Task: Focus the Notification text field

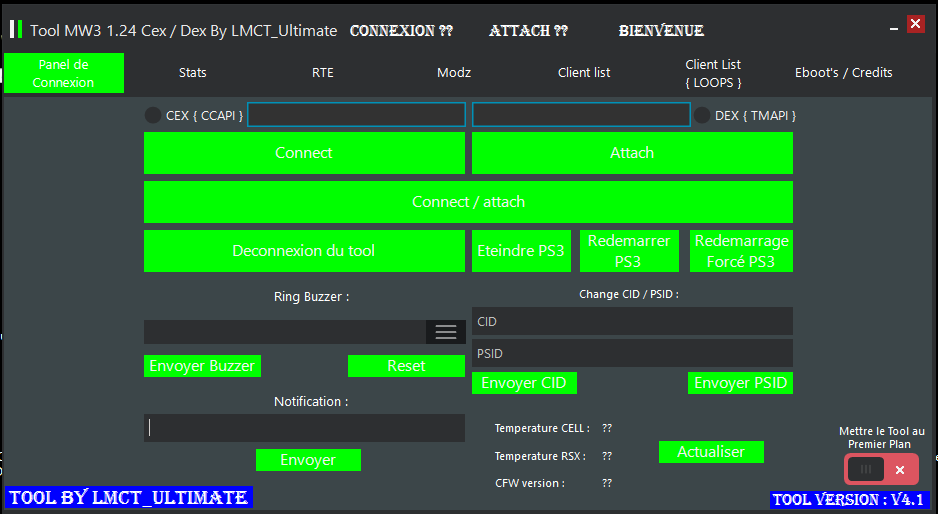Action: point(304,428)
